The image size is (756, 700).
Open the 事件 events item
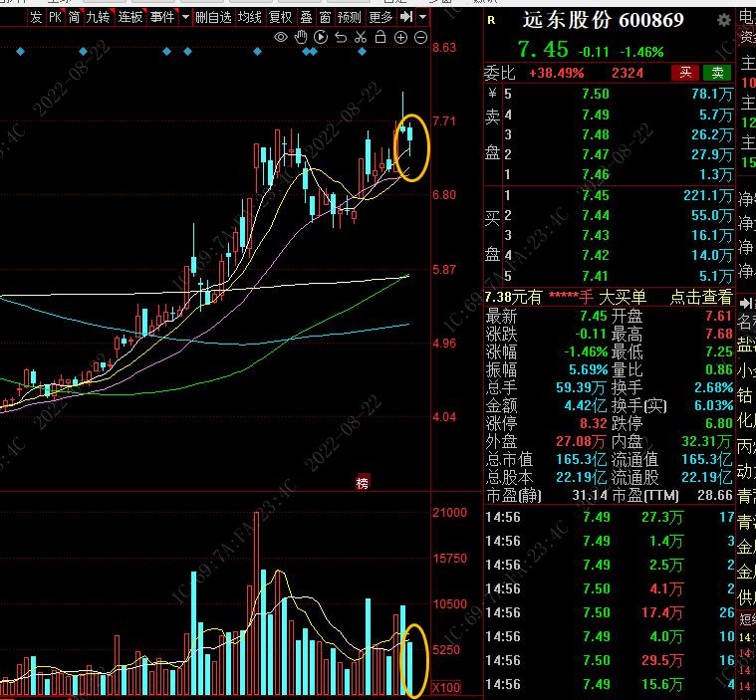(x=162, y=17)
